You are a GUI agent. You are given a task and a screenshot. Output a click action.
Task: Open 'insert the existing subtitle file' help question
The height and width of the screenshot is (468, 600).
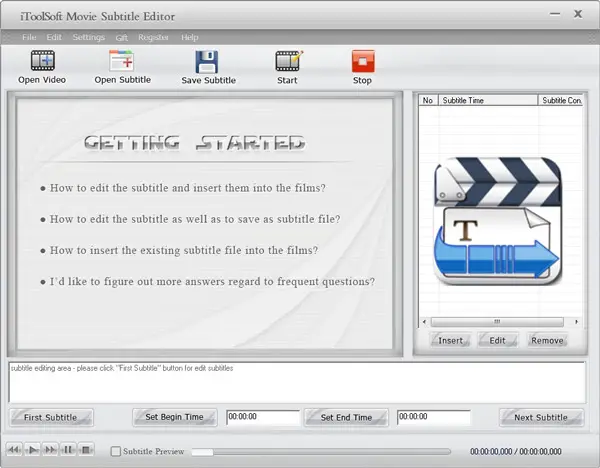[x=184, y=250]
